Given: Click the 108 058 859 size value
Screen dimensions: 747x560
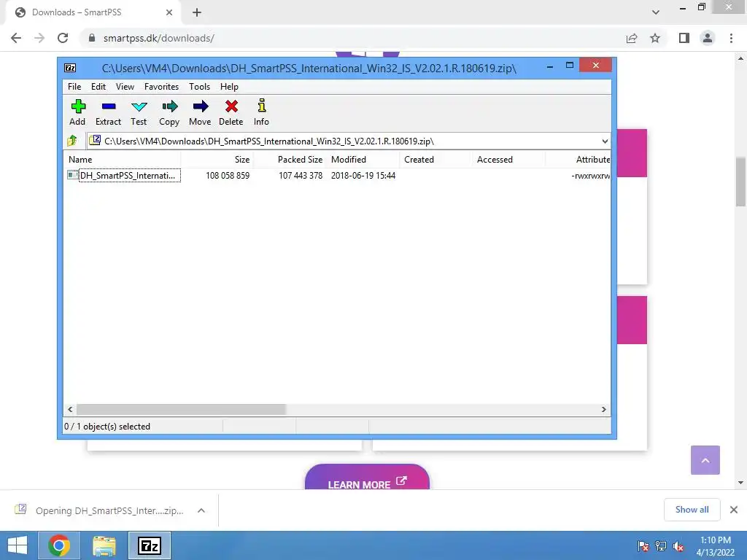Looking at the screenshot, I should pyautogui.click(x=228, y=176).
